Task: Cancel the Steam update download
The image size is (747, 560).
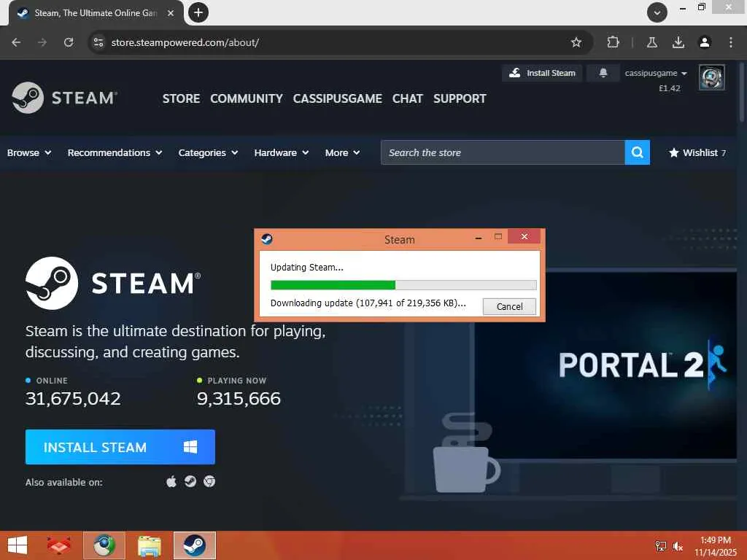Action: coord(509,306)
